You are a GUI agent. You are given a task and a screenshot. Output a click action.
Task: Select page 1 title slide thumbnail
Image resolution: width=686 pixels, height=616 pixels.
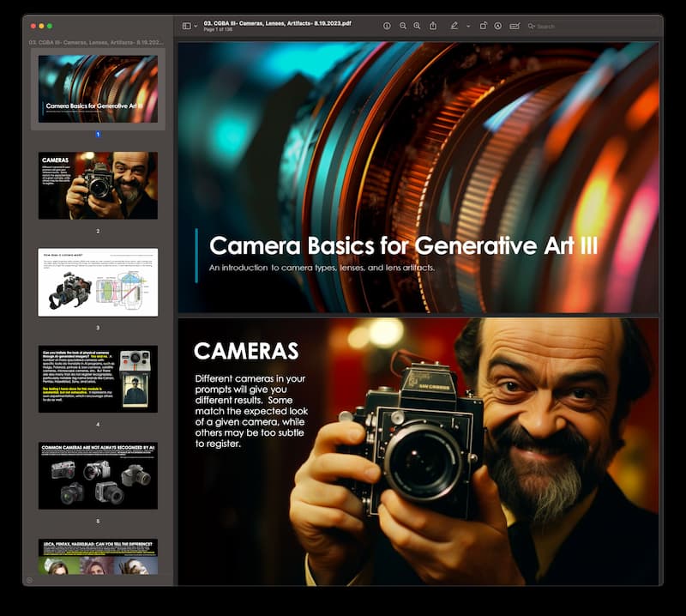[98, 88]
